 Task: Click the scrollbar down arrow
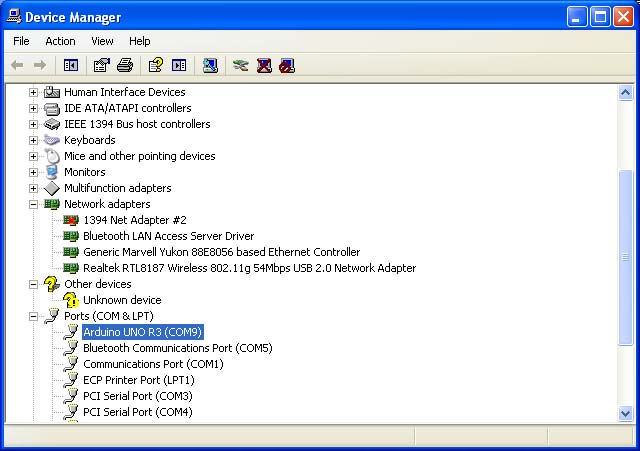tap(625, 413)
